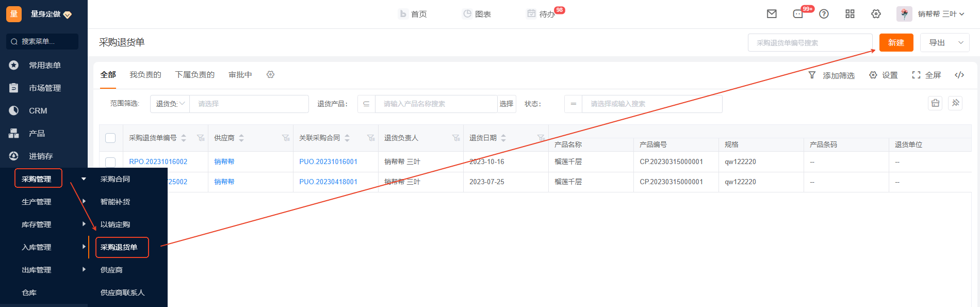
Task: Focus the 搜索菜单 sidebar search box
Action: 42,41
